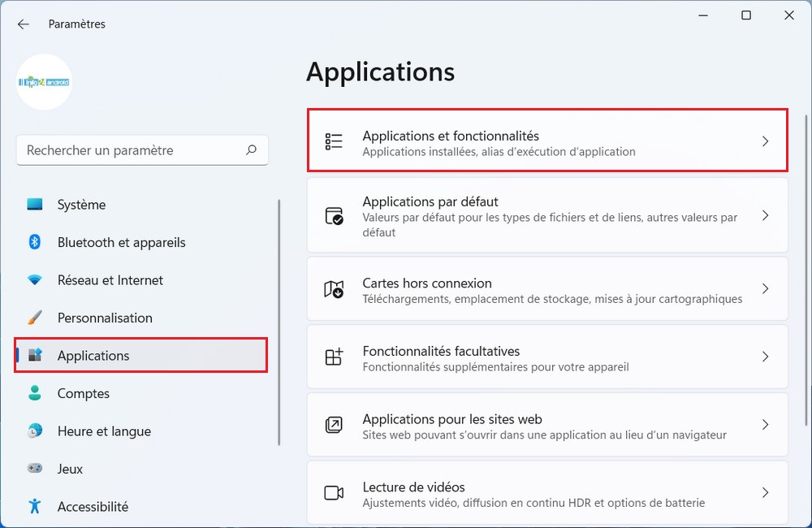Click the Personnalisation paintbrush icon
Image resolution: width=812 pixels, height=528 pixels.
pyautogui.click(x=35, y=318)
